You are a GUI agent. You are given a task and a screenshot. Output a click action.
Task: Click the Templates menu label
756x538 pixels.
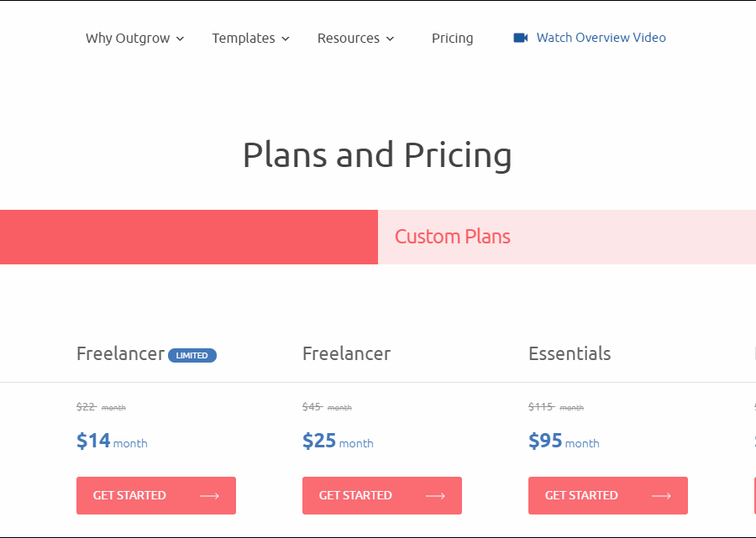[x=244, y=38]
